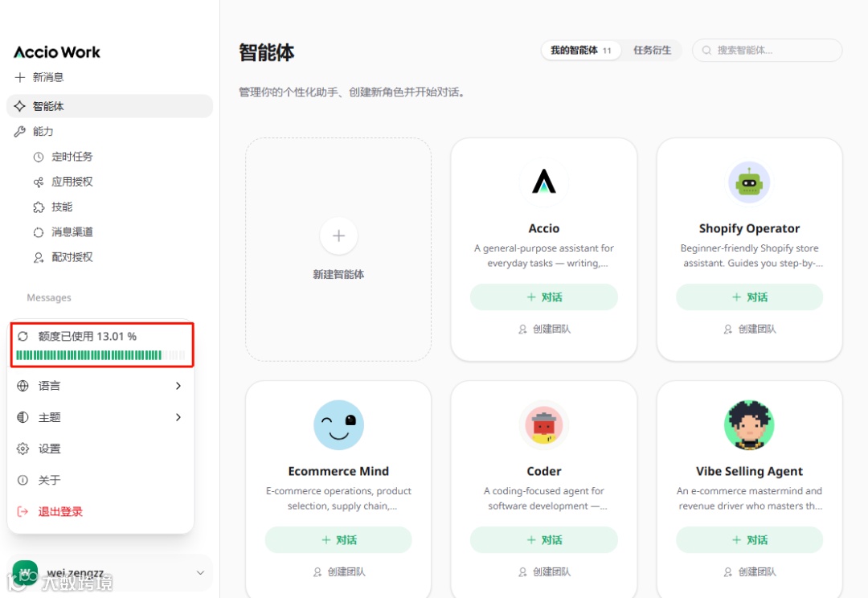This screenshot has height=598, width=868.
Task: Click 创建团队 under Vibe Selling Agent
Action: coord(750,572)
